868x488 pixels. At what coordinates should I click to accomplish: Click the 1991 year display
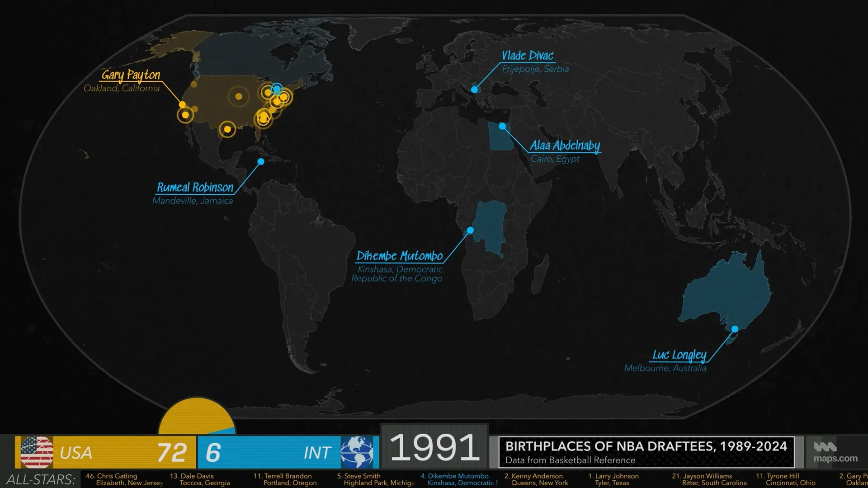coord(434,447)
